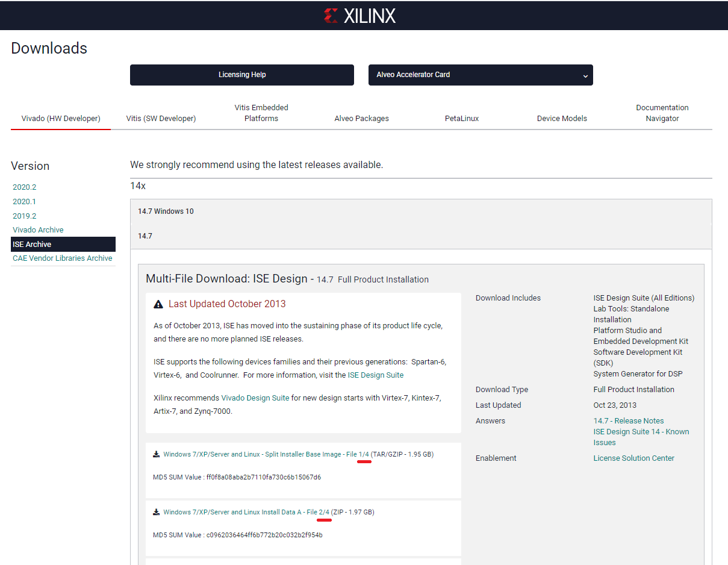Screen dimensions: 728x565
Task: Click the MD5 value c0962036464ff6b772b20c032b2f954b
Action: click(264, 535)
